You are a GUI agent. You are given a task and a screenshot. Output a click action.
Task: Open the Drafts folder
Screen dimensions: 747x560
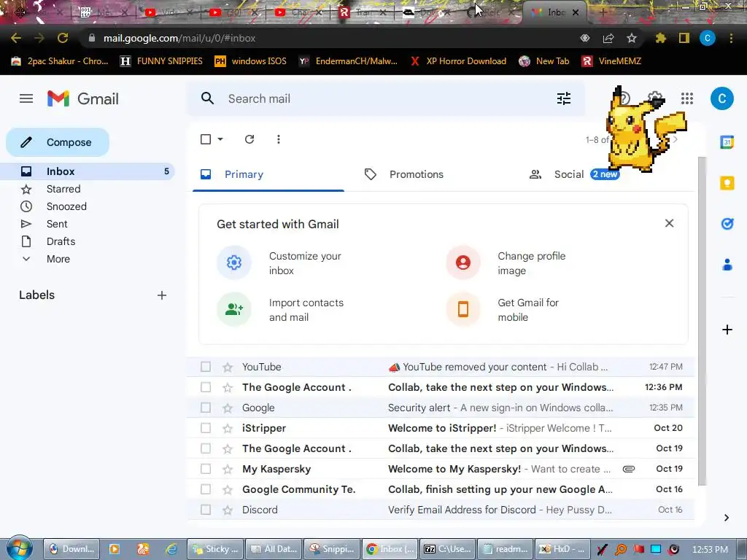[88, 241]
